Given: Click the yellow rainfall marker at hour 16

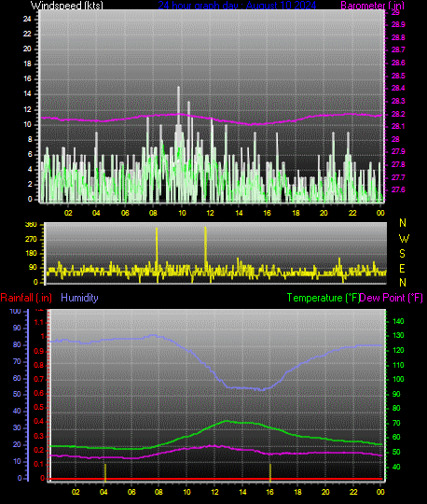Looking at the screenshot, I should (270, 472).
